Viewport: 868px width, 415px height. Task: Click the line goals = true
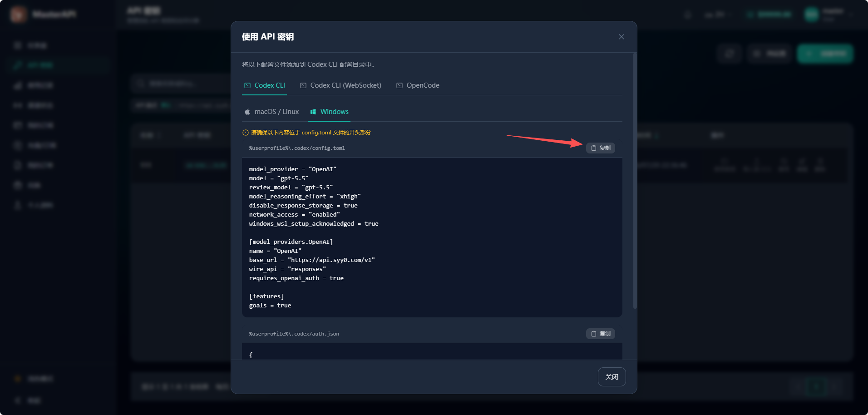tap(270, 305)
